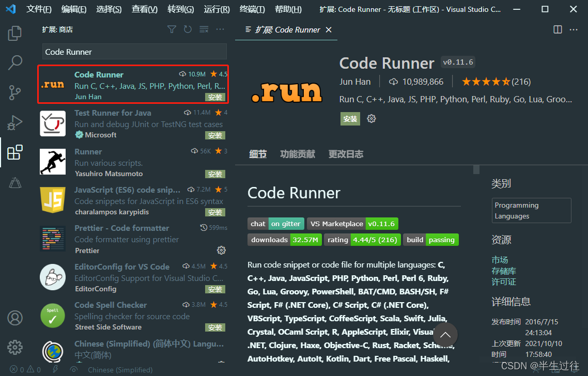Filter extensions with the funnel icon

coord(172,29)
